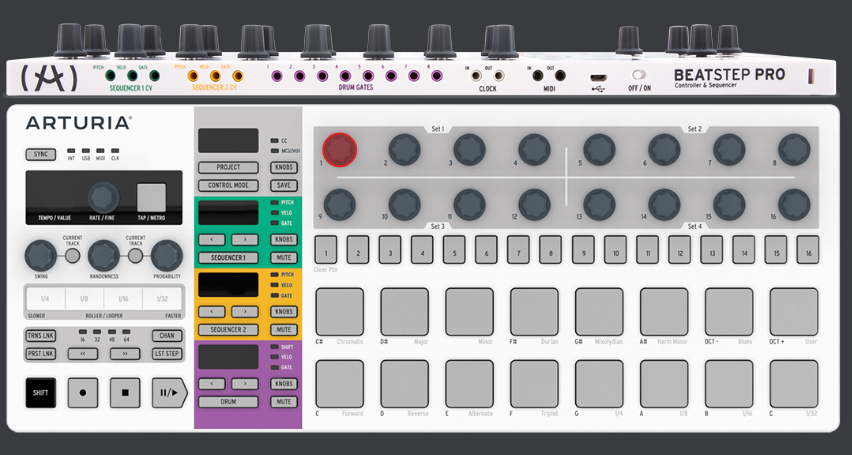Click the CHAN button
Screen dimensions: 852x455
point(167,336)
